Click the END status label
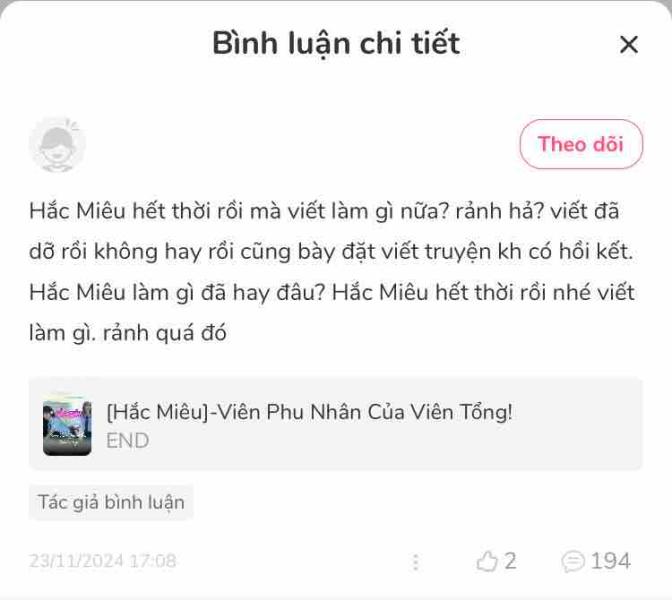 tap(127, 441)
